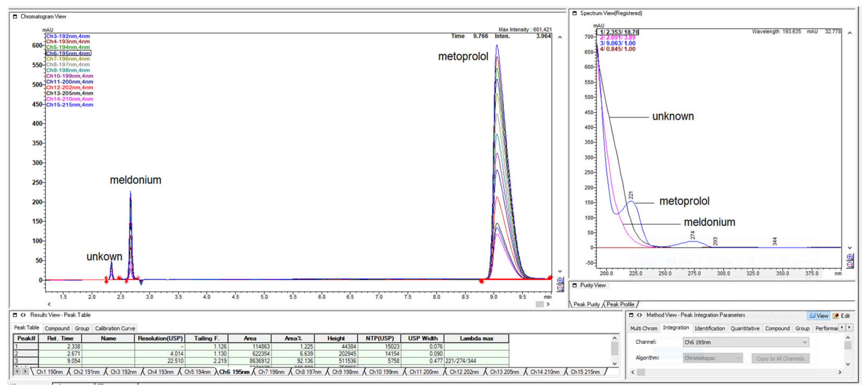Select spectrum legend entry 3/ 9.063/ 1.00
Screen dimensions: 868x392
[618, 43]
